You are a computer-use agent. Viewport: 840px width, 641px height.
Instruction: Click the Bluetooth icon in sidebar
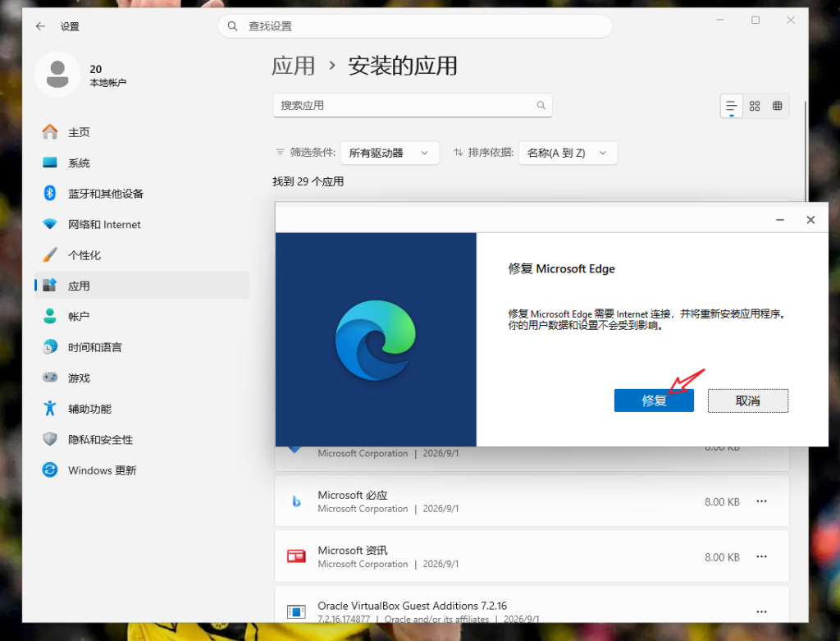50,193
